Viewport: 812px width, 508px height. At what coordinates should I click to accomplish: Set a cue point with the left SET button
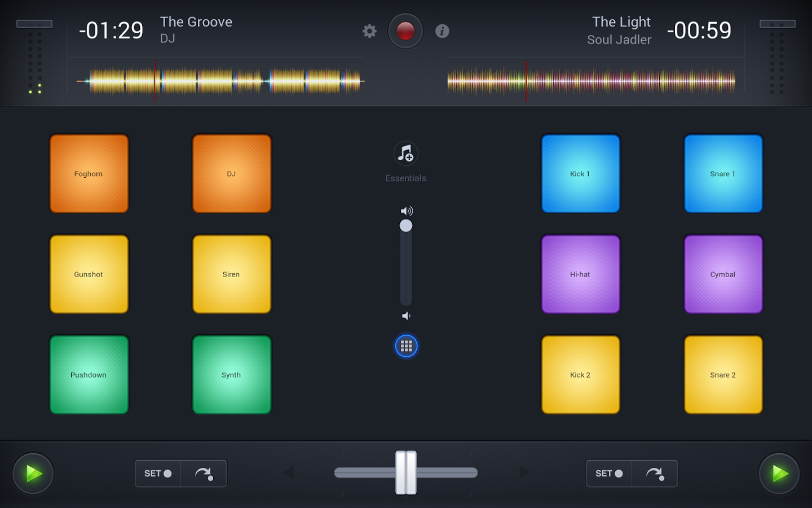(x=158, y=474)
